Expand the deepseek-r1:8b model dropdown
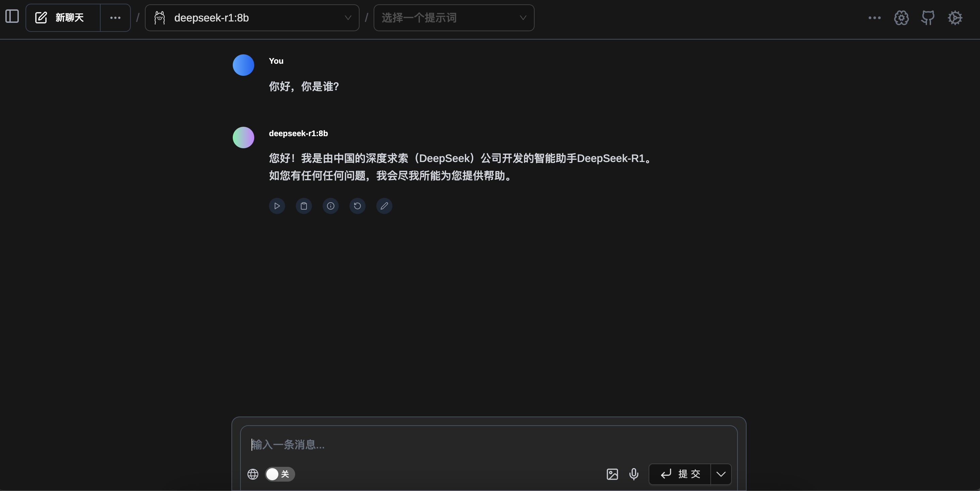The width and height of the screenshot is (980, 491). (x=252, y=17)
